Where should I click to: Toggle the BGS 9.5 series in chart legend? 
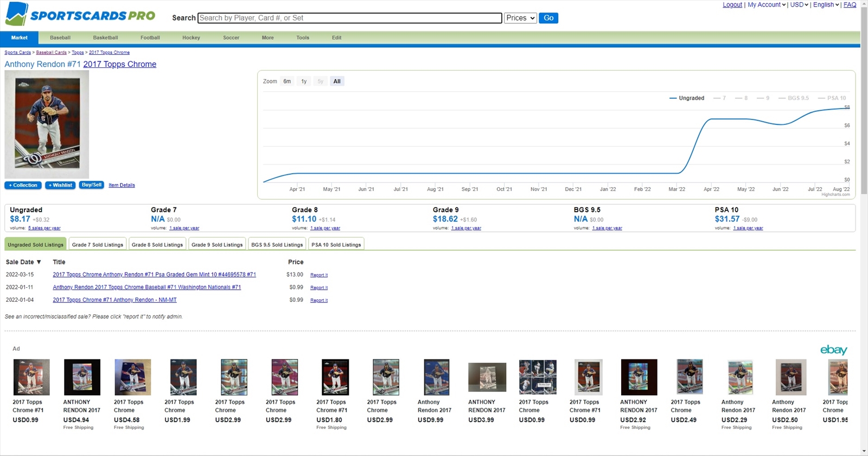(x=794, y=98)
